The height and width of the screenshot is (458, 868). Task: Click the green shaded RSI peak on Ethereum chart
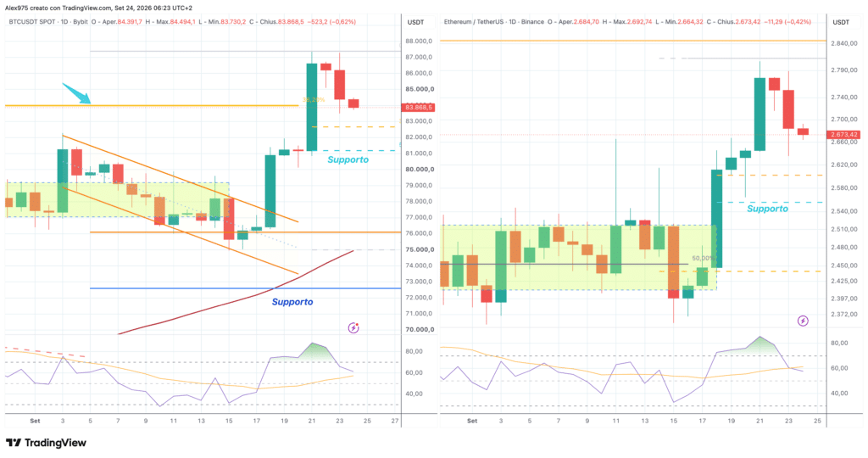click(x=760, y=345)
